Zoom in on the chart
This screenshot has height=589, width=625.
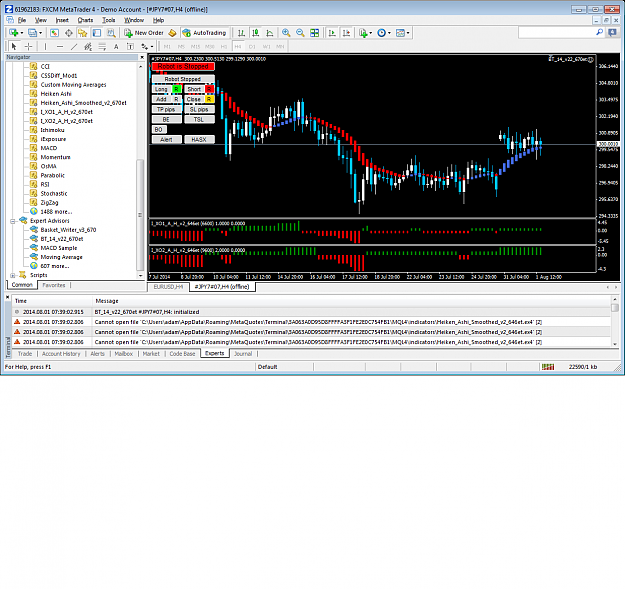[x=286, y=33]
